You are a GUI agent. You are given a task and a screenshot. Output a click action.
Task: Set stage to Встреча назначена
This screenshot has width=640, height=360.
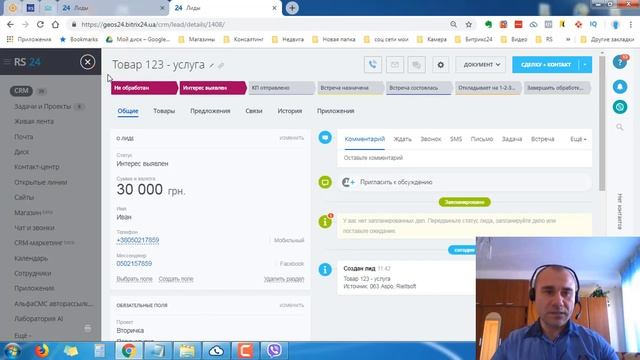tap(351, 88)
